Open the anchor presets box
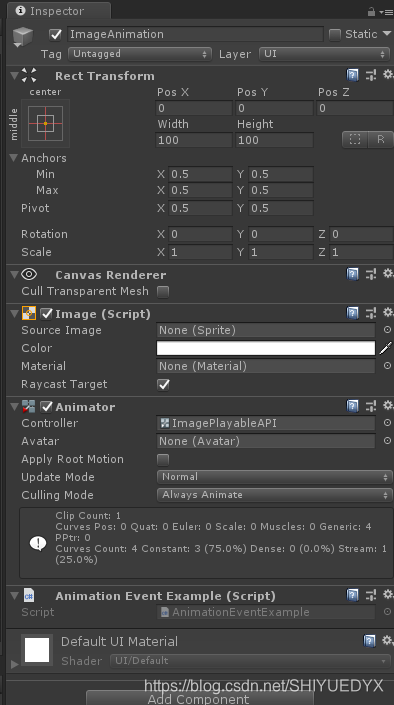The width and height of the screenshot is (394, 705). [46, 123]
